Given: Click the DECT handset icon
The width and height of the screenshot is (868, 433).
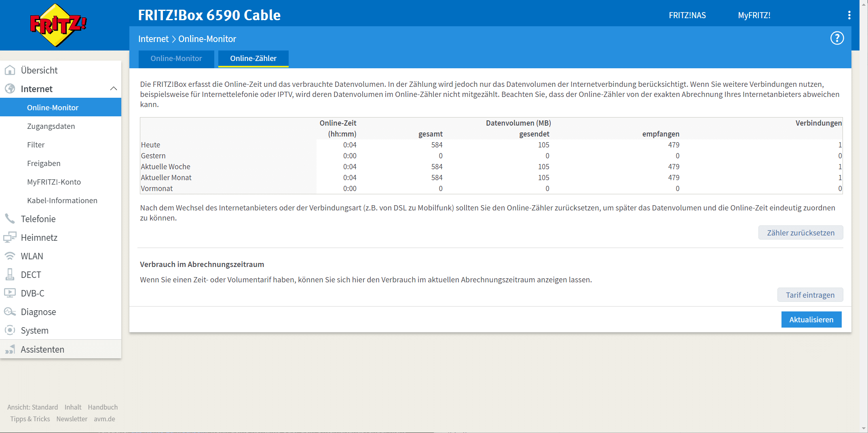Looking at the screenshot, I should (10, 275).
